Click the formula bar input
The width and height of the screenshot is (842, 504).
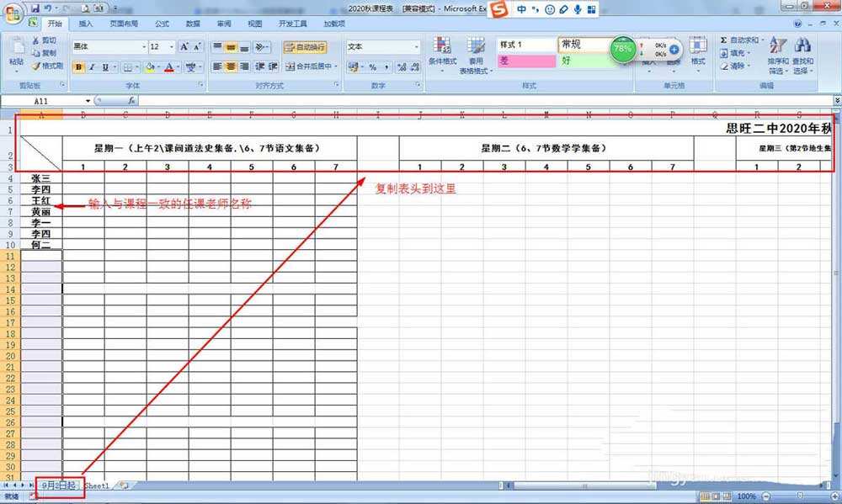[x=486, y=100]
